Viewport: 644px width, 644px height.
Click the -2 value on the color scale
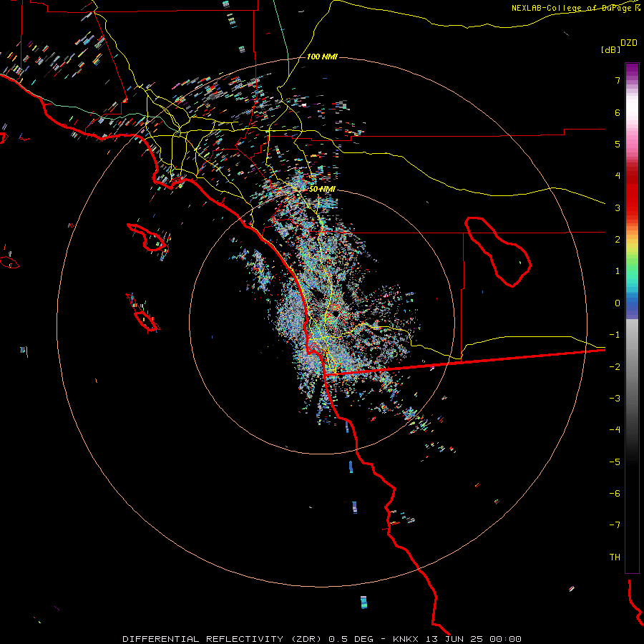point(615,367)
